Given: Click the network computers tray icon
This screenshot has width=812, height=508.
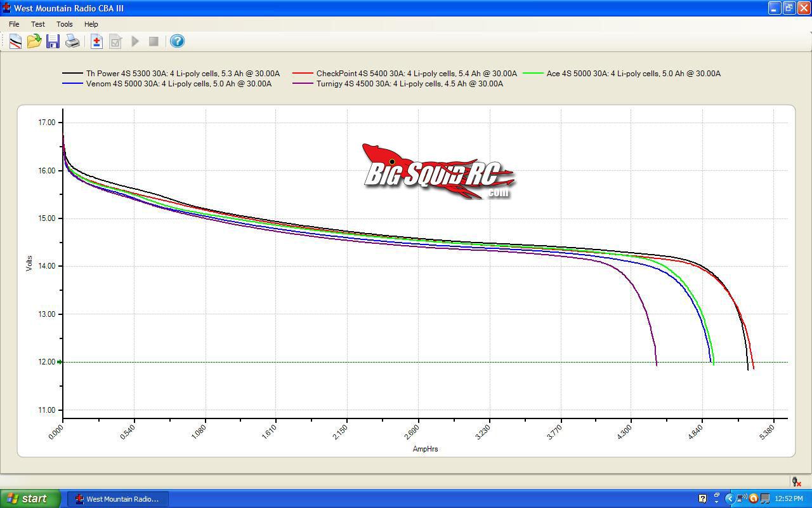Looking at the screenshot, I should tap(766, 498).
